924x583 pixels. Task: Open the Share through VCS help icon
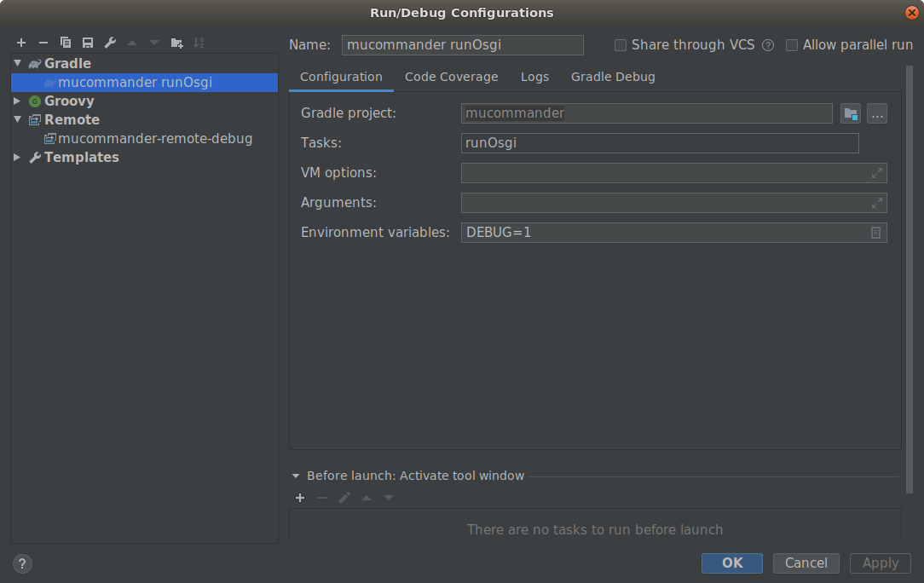768,45
